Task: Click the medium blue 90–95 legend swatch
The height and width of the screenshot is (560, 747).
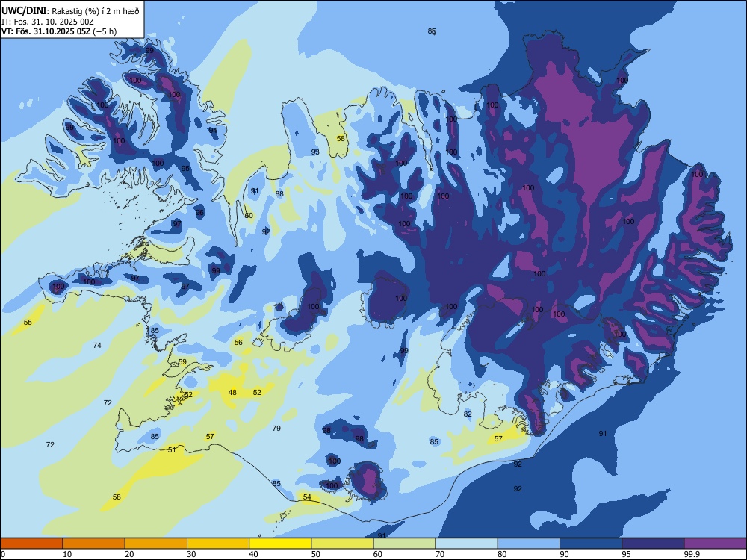Action: click(x=591, y=544)
